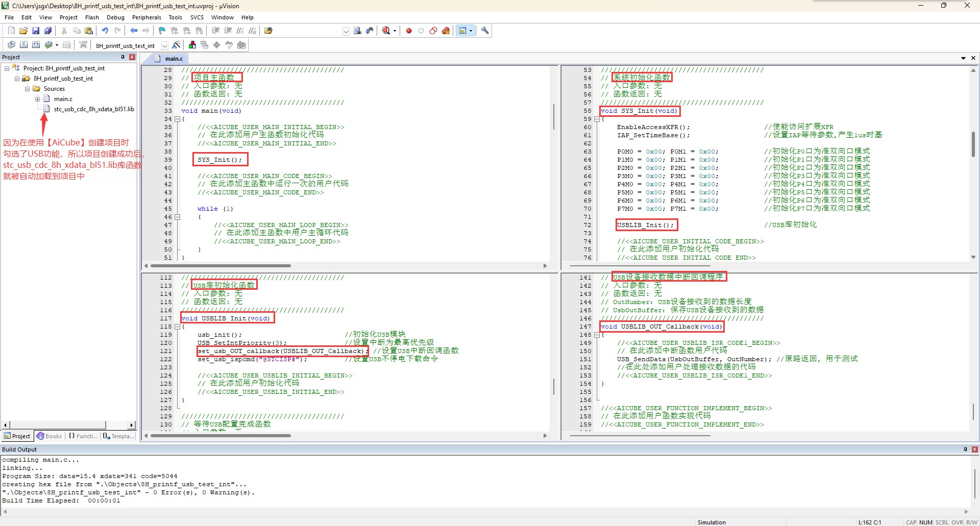Click the Download to flash LOAD icon

[x=83, y=45]
